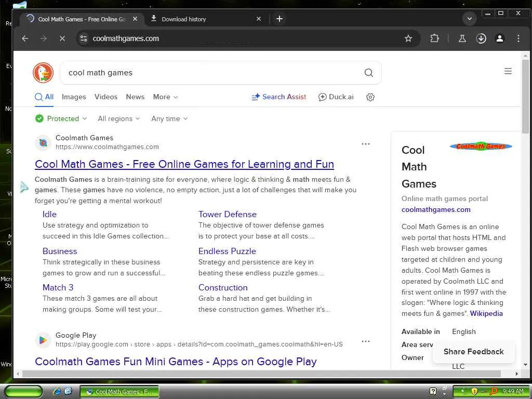Click the horizontal scrollbar at page bottom

tap(261, 374)
